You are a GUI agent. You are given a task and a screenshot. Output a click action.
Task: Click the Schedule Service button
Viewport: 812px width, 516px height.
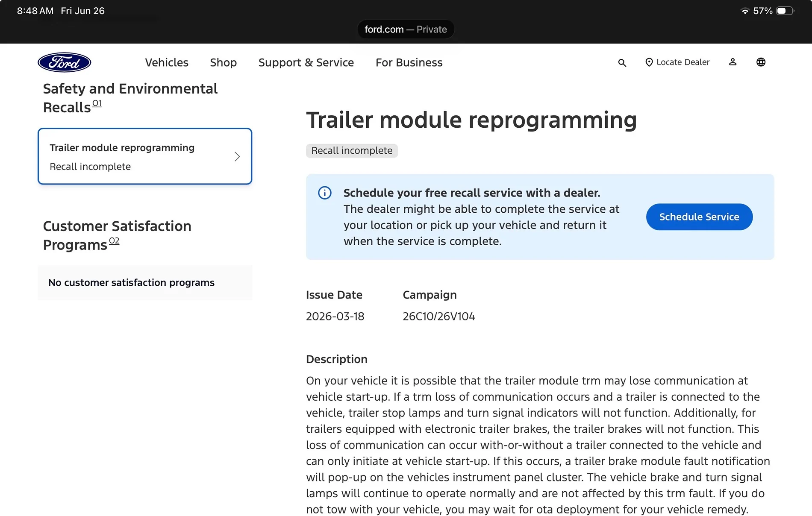tap(699, 217)
